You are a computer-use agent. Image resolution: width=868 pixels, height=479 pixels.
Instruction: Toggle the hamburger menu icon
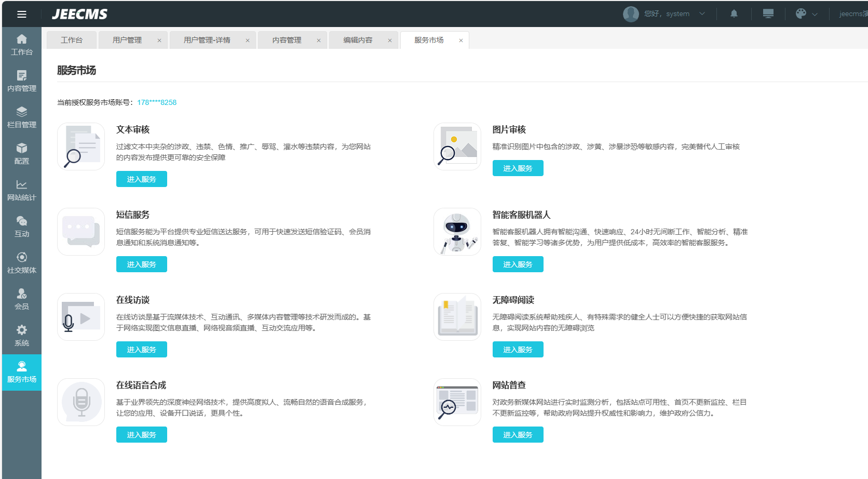click(22, 14)
